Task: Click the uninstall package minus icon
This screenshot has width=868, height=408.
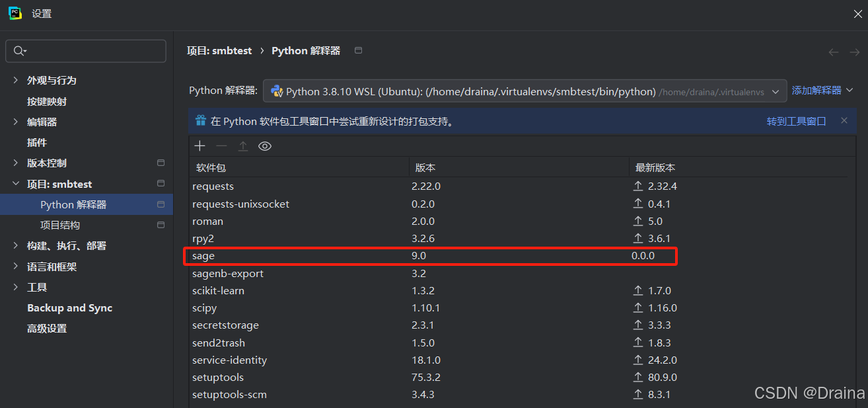Action: click(221, 146)
